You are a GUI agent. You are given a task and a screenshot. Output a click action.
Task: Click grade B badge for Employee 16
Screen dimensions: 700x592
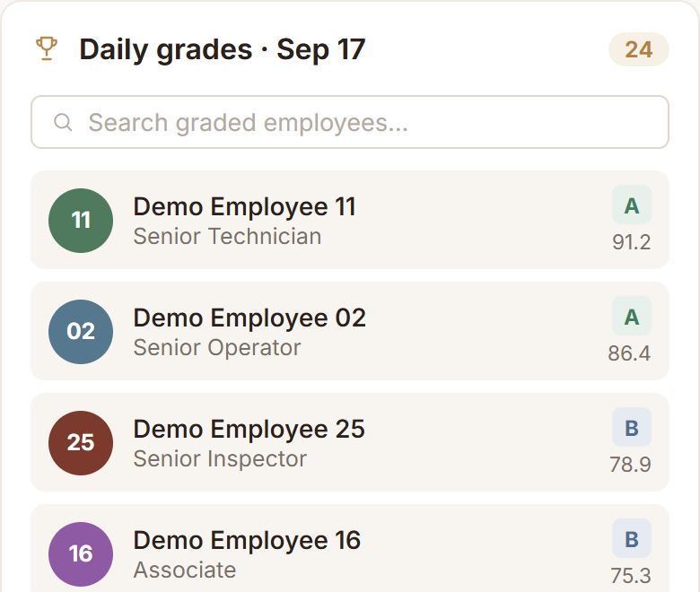coord(631,538)
